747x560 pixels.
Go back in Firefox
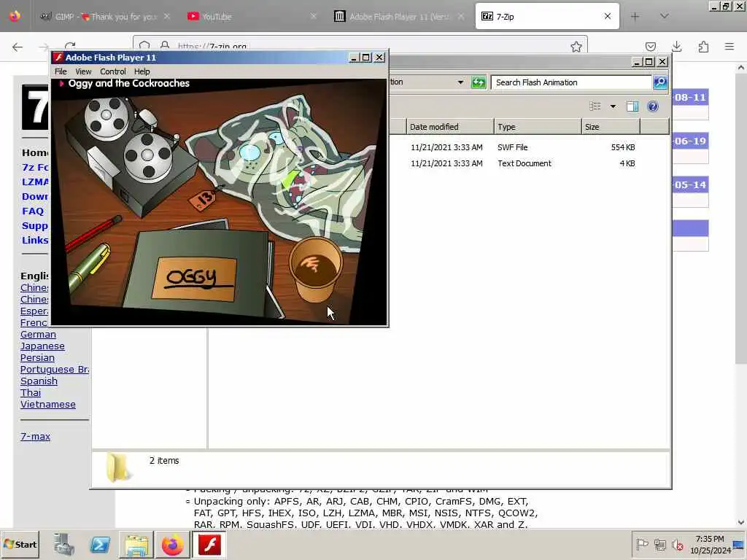coord(18,47)
